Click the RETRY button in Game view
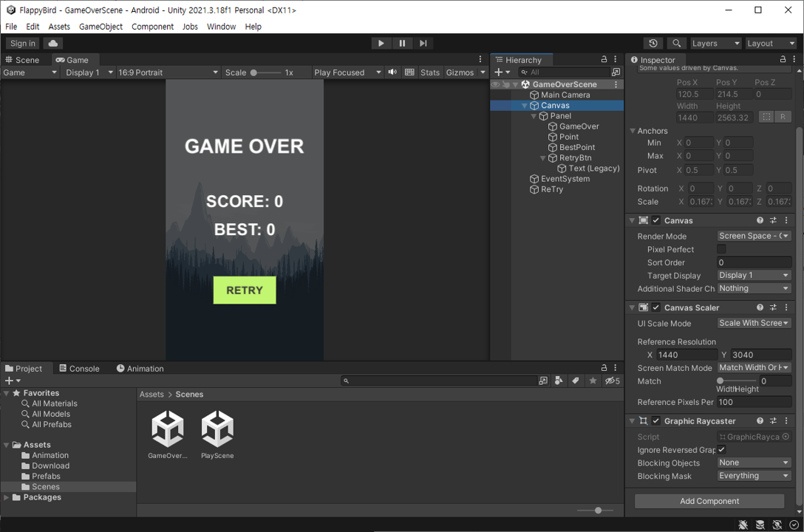The height and width of the screenshot is (532, 804). click(245, 290)
